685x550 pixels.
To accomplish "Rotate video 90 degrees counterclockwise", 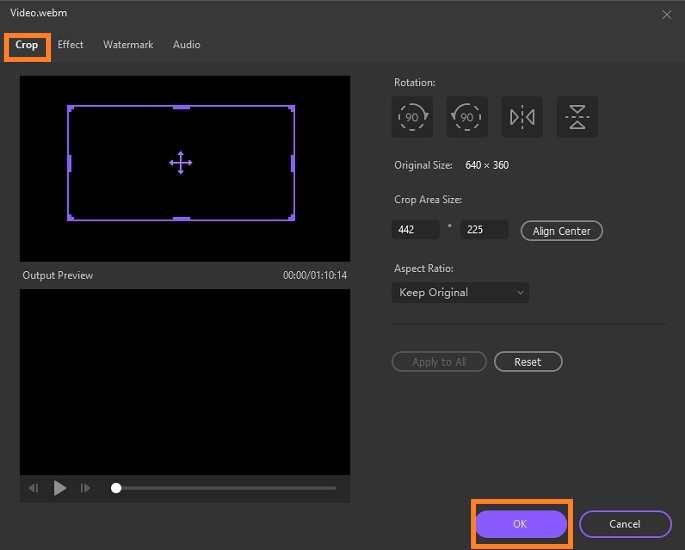I will coord(467,117).
